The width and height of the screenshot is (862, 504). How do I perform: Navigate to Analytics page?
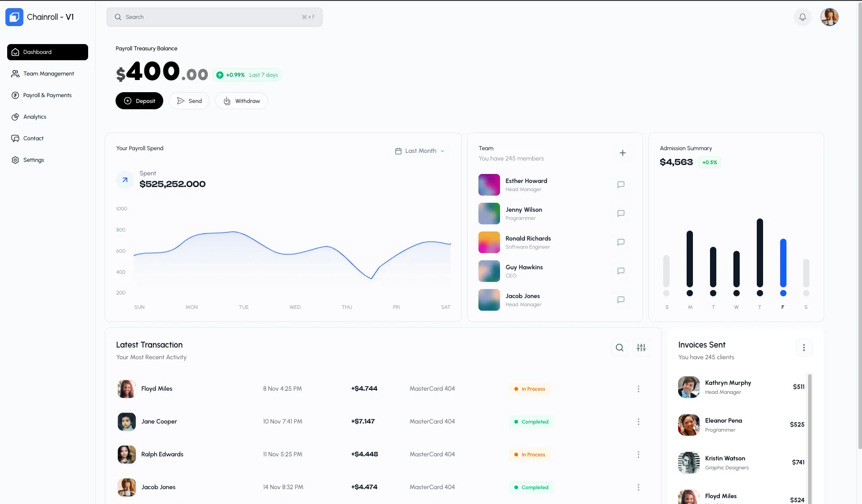coord(35,117)
